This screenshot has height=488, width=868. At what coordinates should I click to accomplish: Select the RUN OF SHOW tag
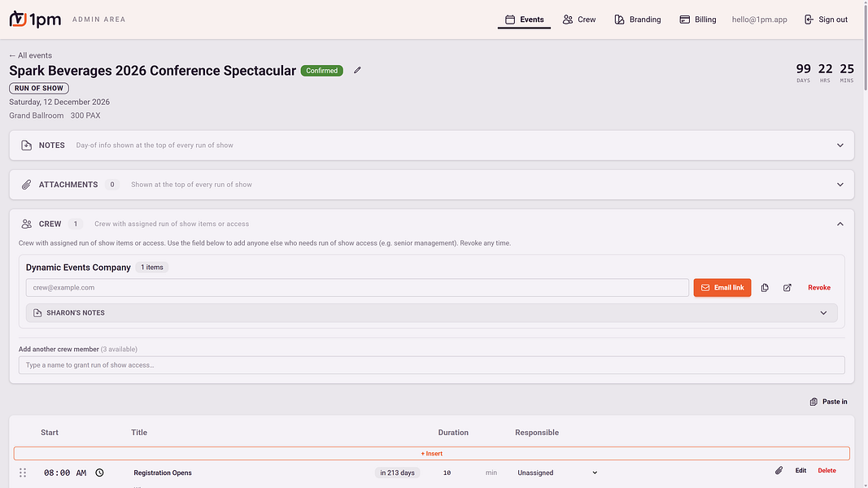39,88
